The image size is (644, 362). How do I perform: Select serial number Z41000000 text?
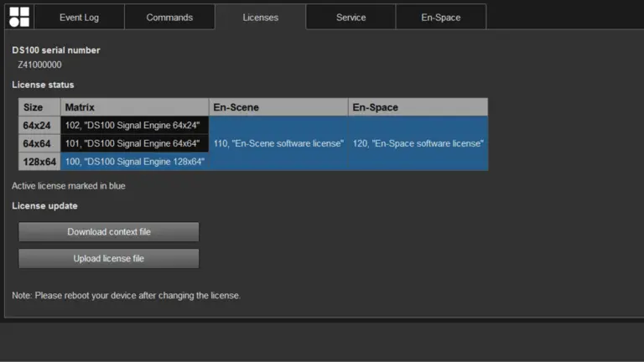point(39,65)
